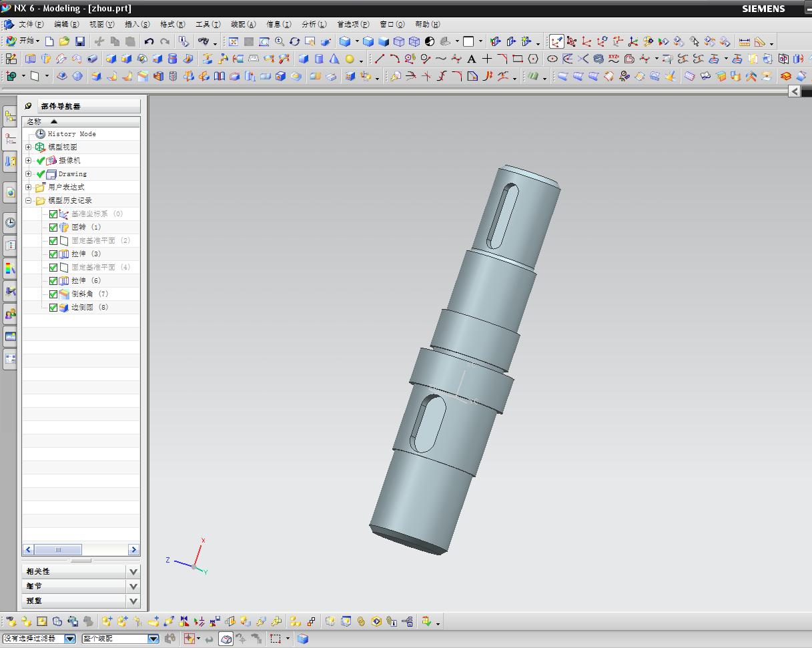Viewport: 812px width, 648px height.
Task: Toggle checkbox for 固定基准平面 (2)
Action: [x=53, y=241]
